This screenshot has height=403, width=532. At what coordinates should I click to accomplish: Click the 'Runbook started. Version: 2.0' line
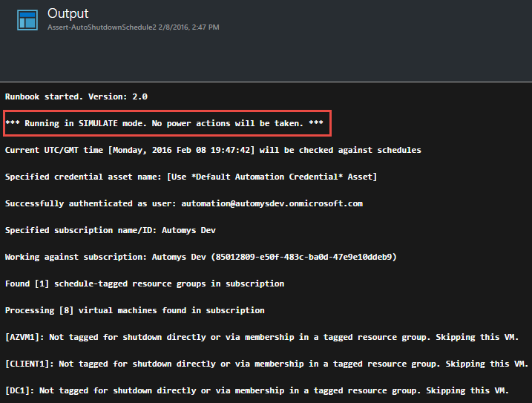76,96
